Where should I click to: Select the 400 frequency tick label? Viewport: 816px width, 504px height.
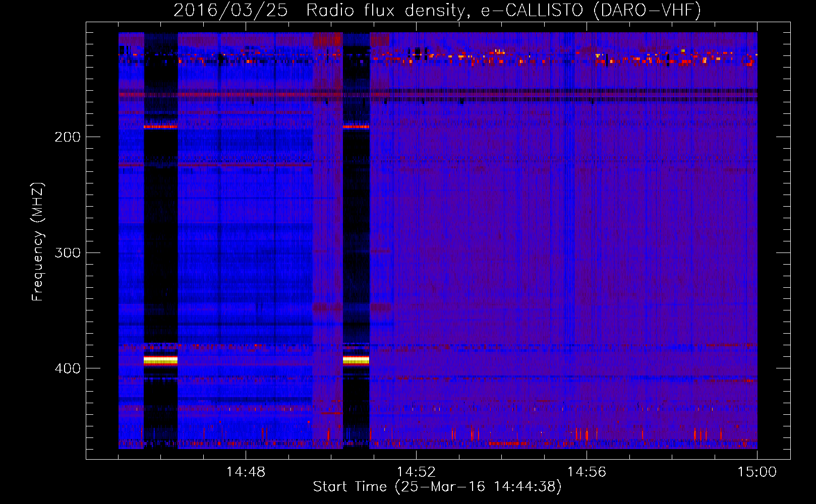(68, 368)
